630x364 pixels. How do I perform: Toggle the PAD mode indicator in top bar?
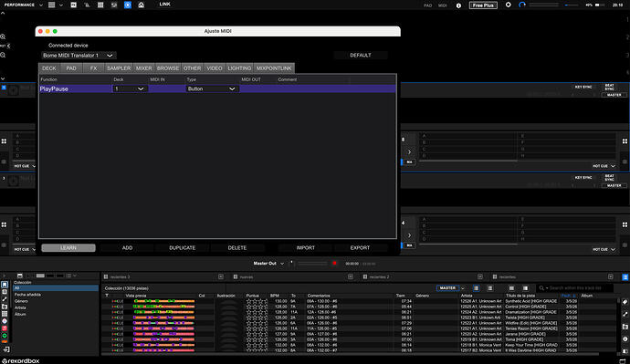tap(428, 5)
